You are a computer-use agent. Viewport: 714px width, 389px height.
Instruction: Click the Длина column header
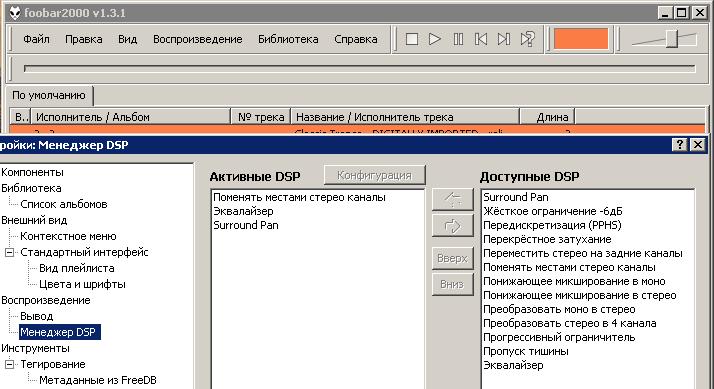(x=547, y=117)
